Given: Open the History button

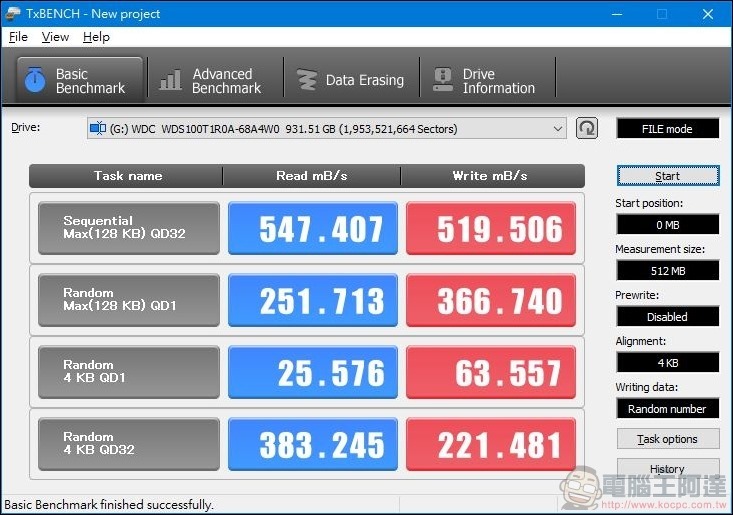Looking at the screenshot, I should (x=668, y=468).
